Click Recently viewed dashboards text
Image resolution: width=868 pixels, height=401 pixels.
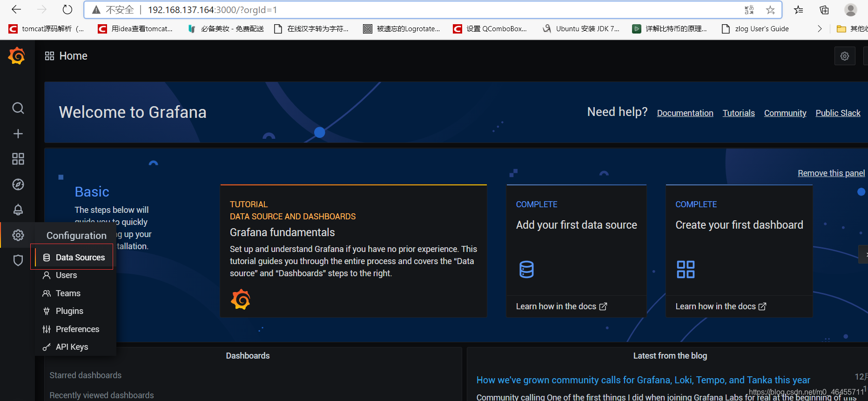101,395
